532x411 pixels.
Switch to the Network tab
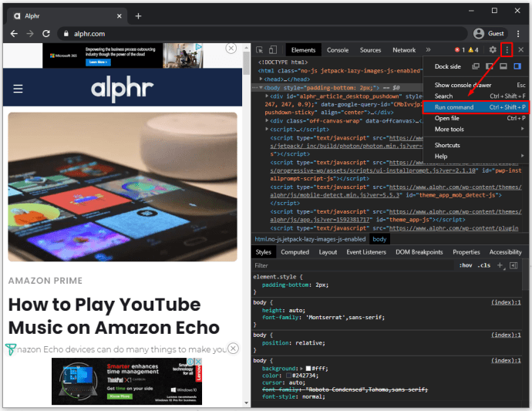tap(404, 50)
